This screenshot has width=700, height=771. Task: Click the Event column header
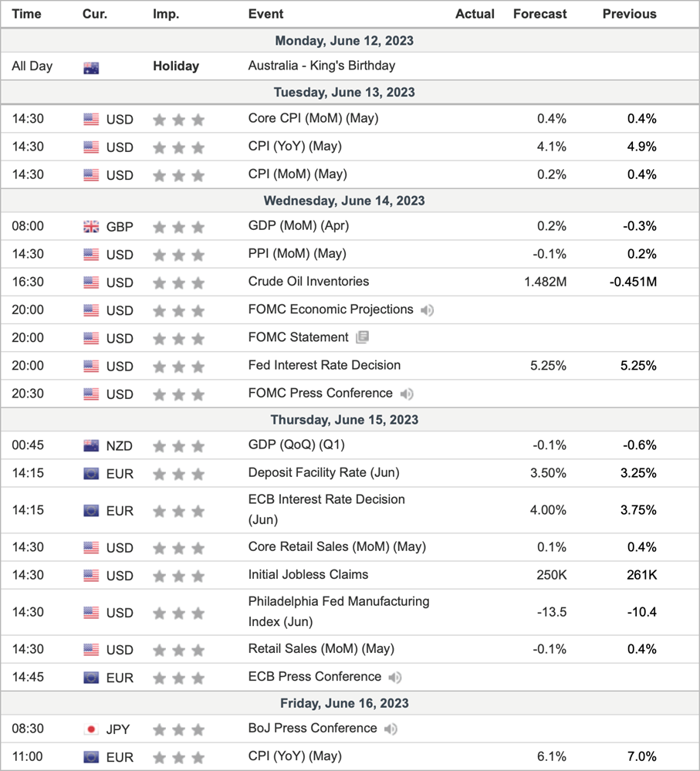(x=265, y=14)
